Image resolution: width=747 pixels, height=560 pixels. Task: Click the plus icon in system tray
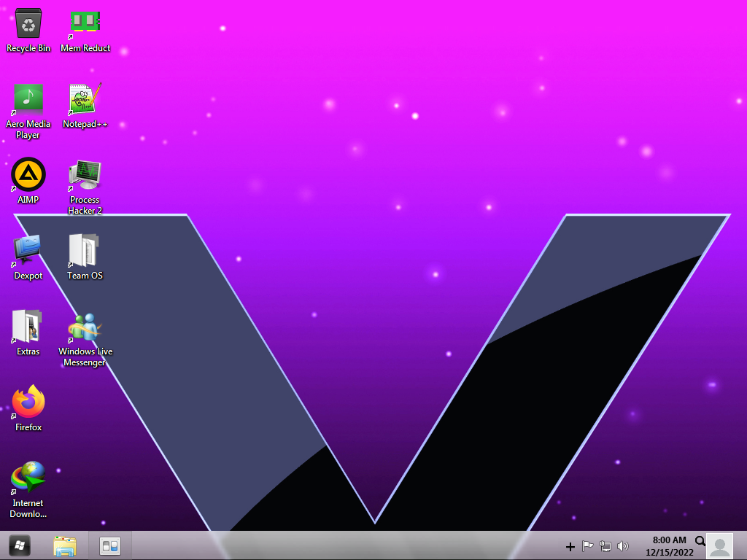570,547
